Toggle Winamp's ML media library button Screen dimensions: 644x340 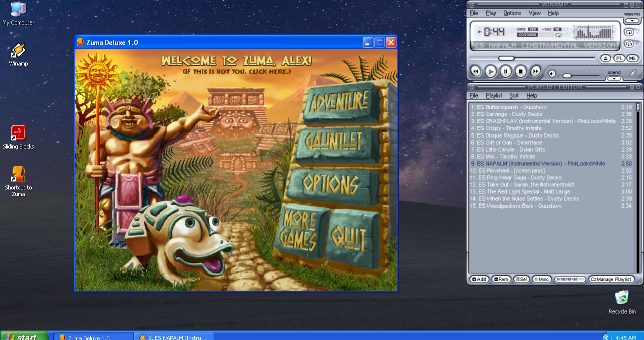[x=632, y=58]
